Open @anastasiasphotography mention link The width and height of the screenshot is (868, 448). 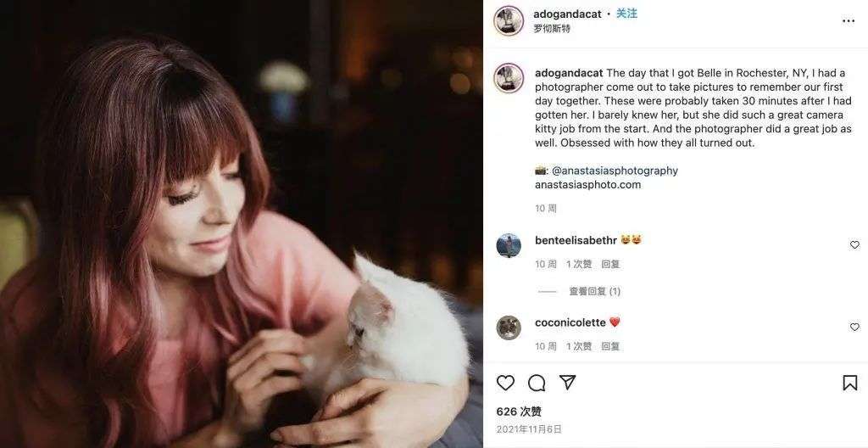pos(615,171)
